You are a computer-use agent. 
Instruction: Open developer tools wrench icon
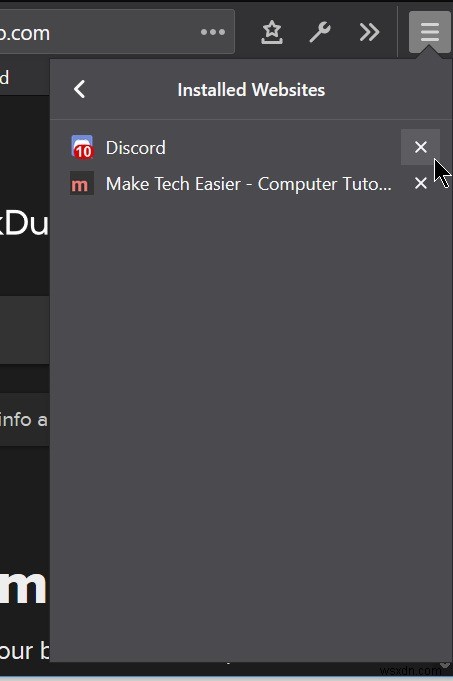320,32
